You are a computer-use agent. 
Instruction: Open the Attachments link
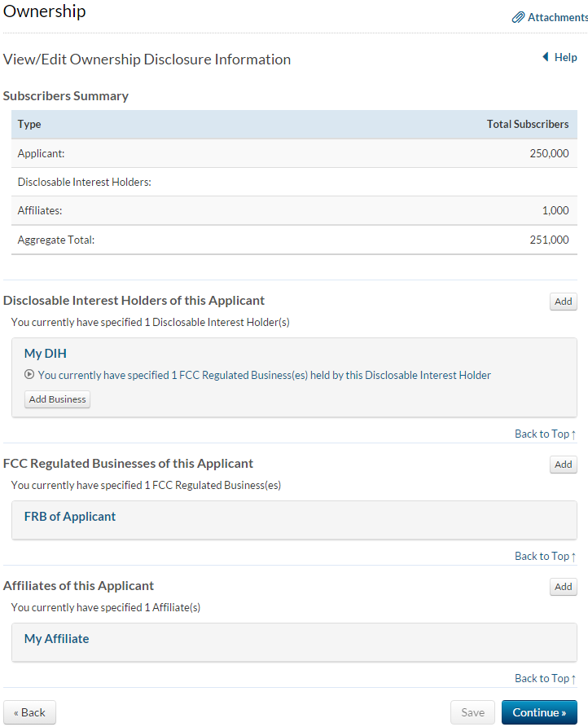pos(557,17)
